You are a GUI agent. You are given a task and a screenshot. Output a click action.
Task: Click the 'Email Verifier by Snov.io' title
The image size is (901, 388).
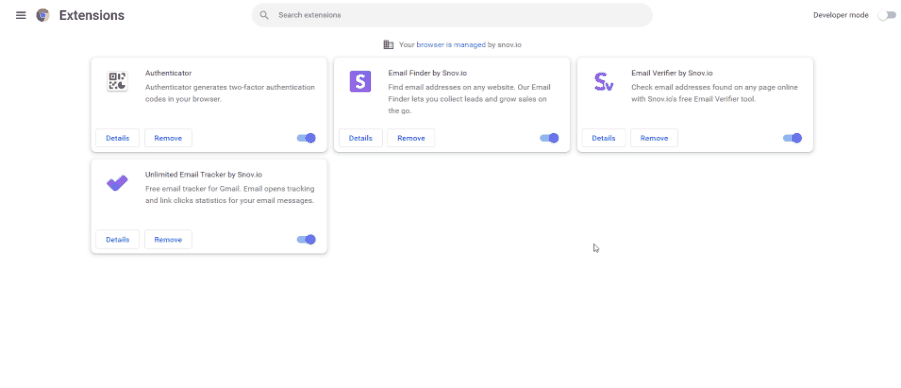672,73
